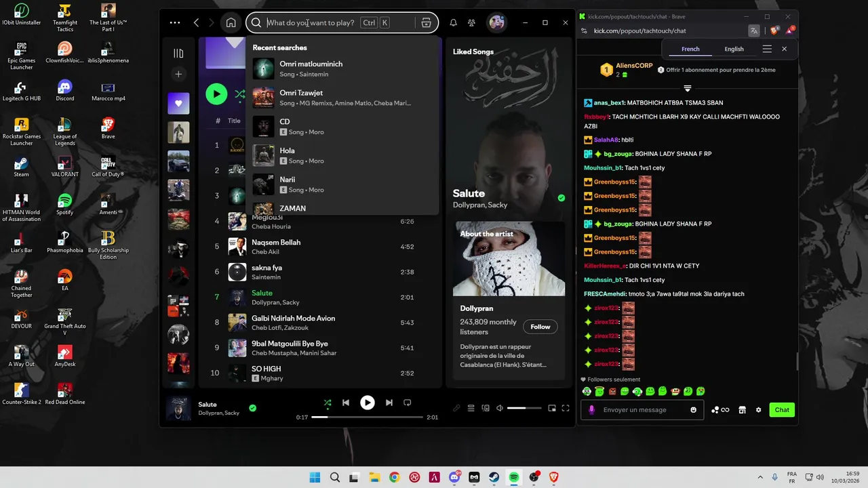The image size is (868, 488).
Task: Skip to next track
Action: point(389,403)
